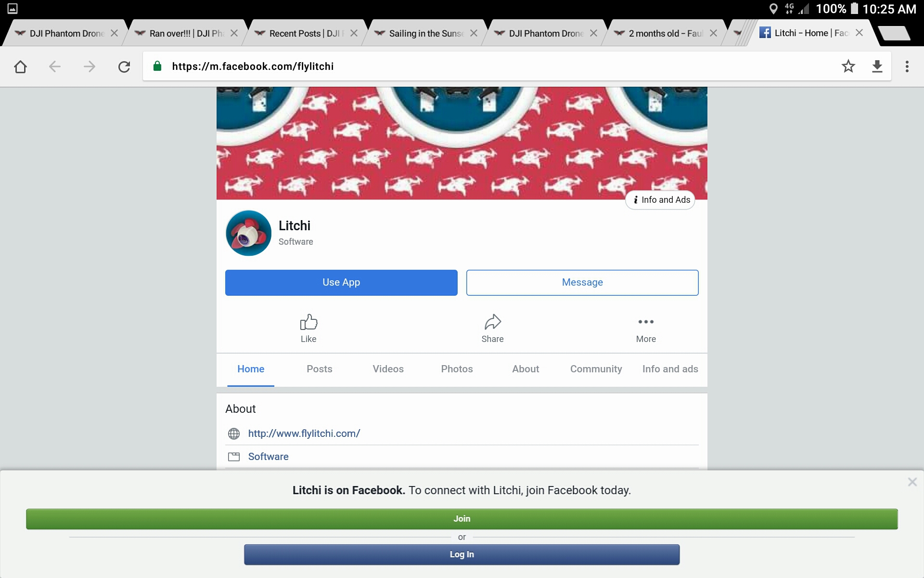924x578 pixels.
Task: Open the Videos tab
Action: (388, 369)
